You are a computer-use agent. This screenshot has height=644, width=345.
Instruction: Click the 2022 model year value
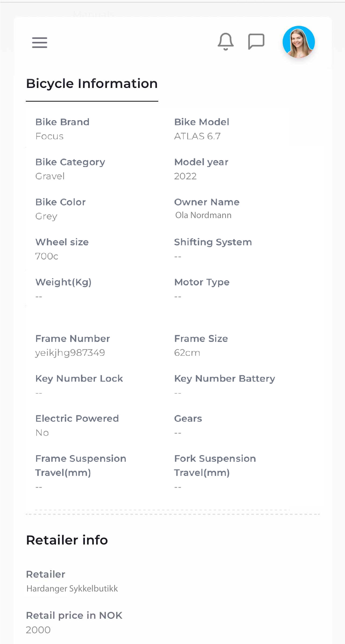point(185,176)
